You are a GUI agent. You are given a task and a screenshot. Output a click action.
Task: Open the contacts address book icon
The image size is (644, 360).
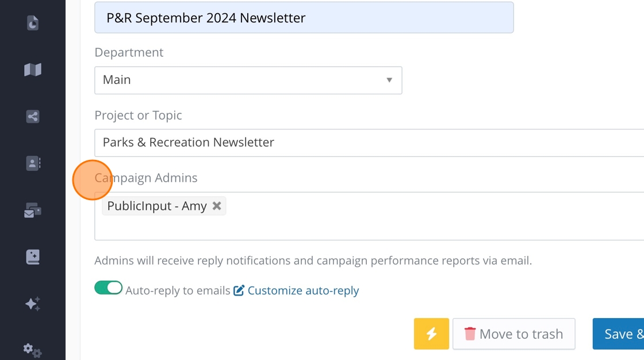pyautogui.click(x=33, y=163)
